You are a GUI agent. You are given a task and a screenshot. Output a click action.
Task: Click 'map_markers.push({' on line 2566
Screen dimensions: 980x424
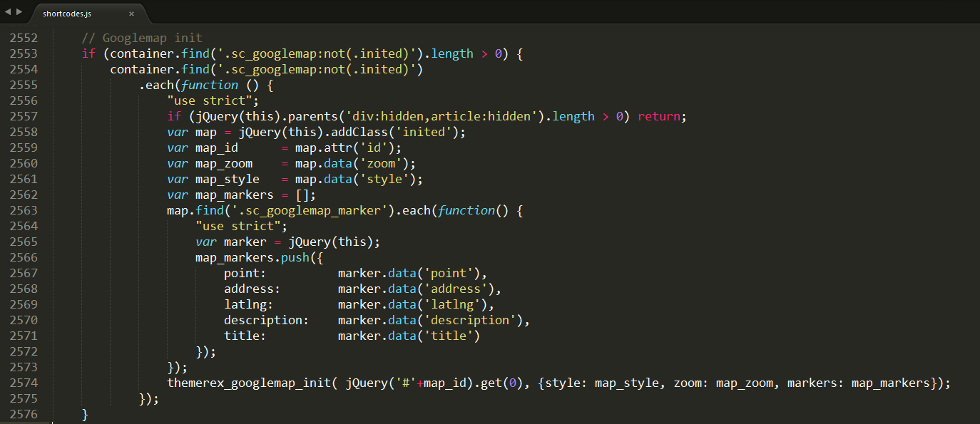[x=260, y=257]
